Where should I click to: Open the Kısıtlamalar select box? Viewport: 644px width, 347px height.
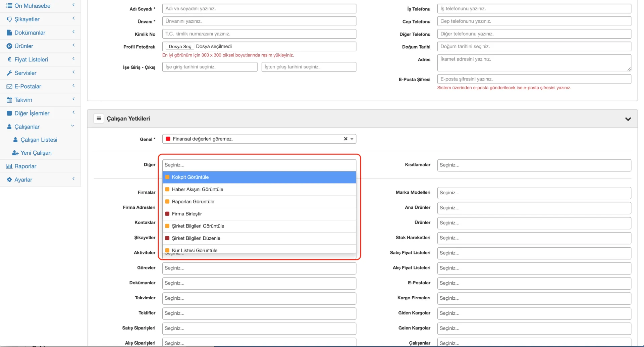[534, 165]
